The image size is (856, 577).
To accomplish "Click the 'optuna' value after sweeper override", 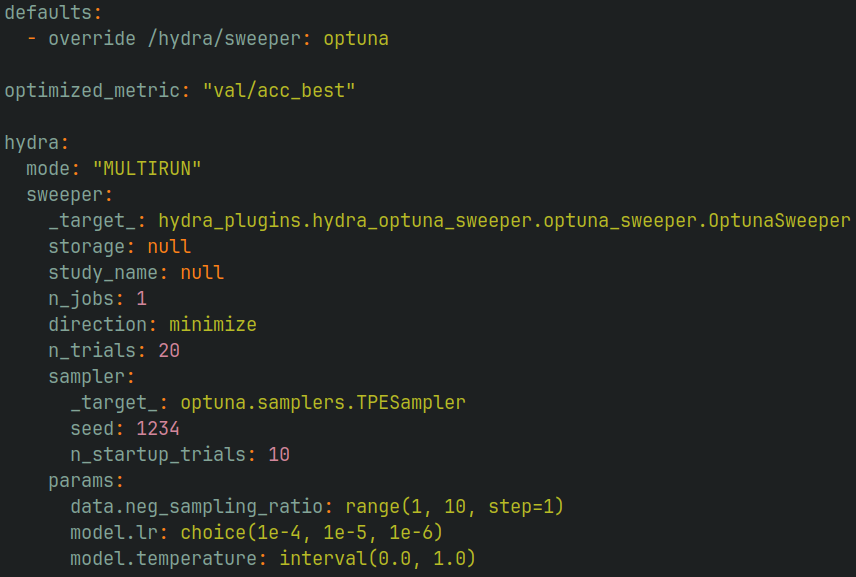I will pyautogui.click(x=355, y=39).
